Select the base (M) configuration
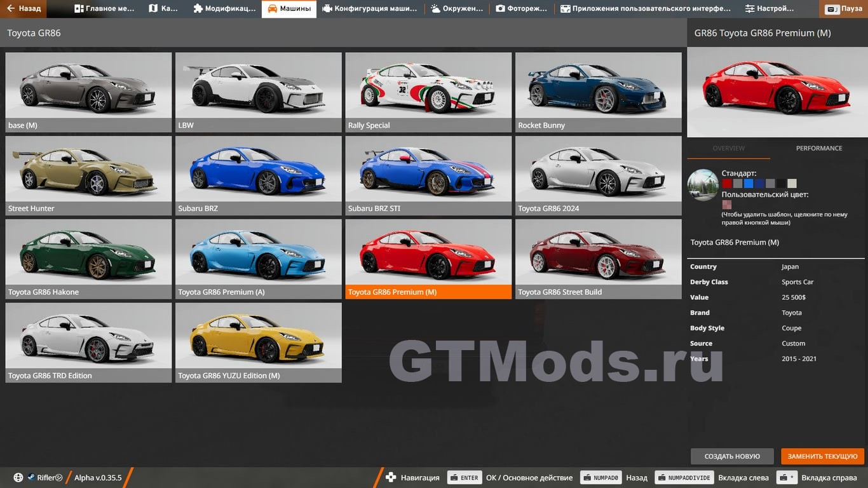 point(88,92)
